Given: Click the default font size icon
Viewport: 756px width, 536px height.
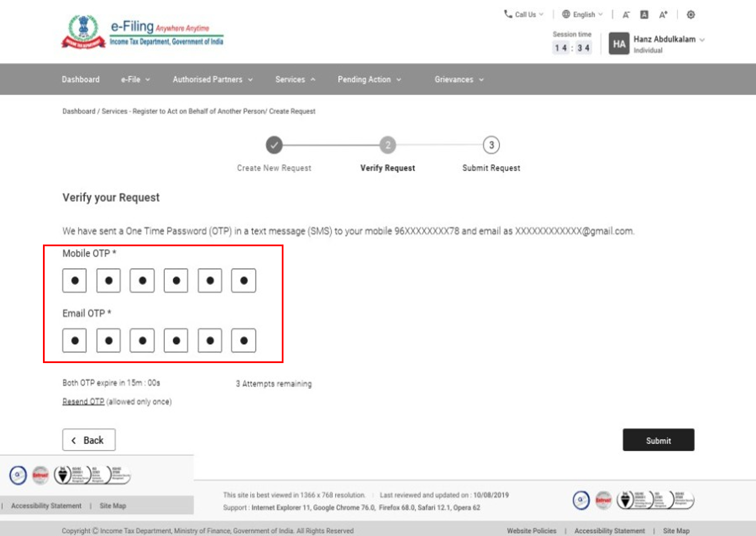Looking at the screenshot, I should coord(644,15).
